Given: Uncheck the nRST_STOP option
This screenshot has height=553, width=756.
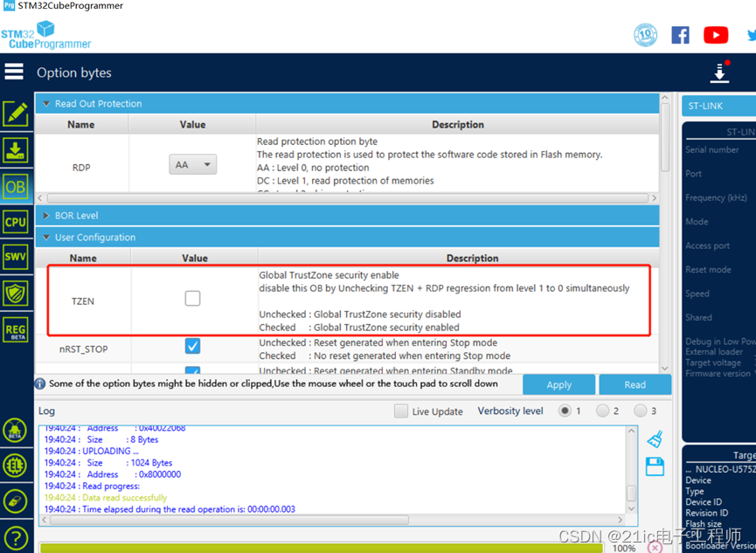Looking at the screenshot, I should 193,346.
